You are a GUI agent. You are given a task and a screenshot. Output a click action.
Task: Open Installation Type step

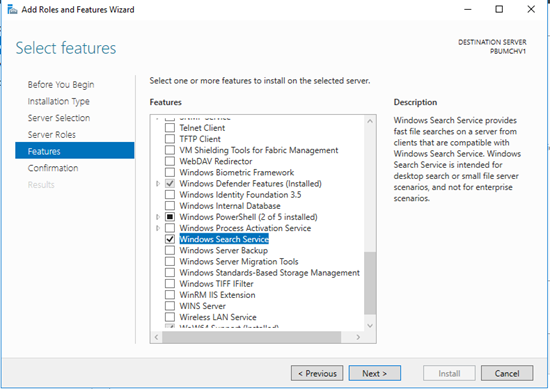pyautogui.click(x=59, y=101)
